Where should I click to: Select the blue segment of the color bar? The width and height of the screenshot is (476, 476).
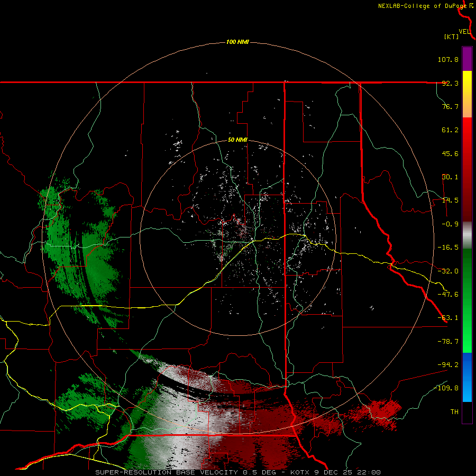point(467,377)
